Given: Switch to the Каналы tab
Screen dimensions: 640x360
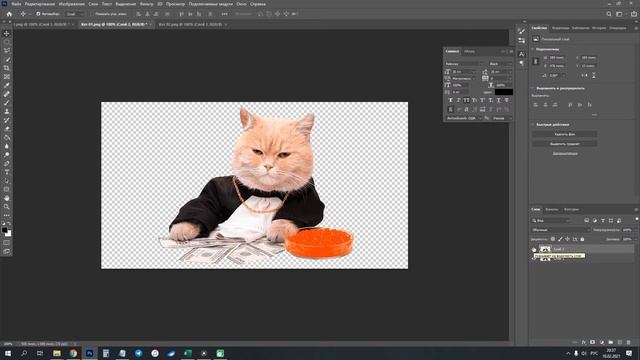Looking at the screenshot, I should [552, 209].
